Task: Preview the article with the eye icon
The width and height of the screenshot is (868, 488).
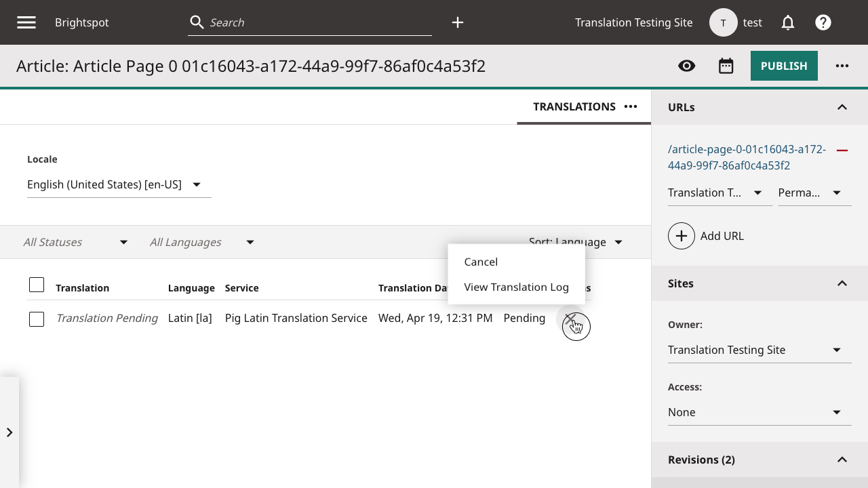Action: point(686,66)
